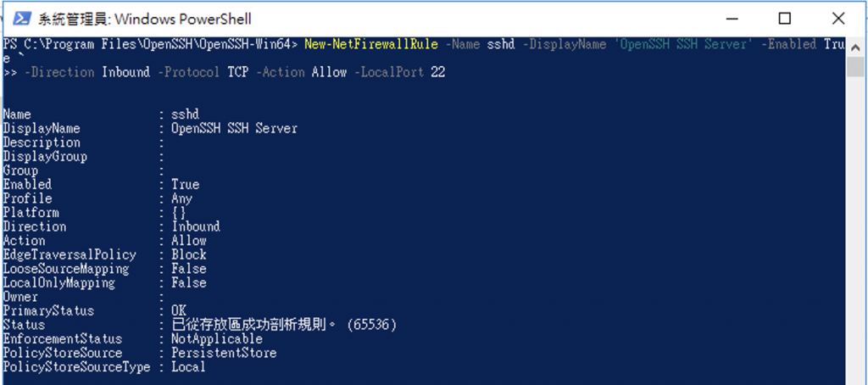Click the PrimaryStatus OK value
Image resolution: width=868 pixels, height=385 pixels.
[x=179, y=310]
